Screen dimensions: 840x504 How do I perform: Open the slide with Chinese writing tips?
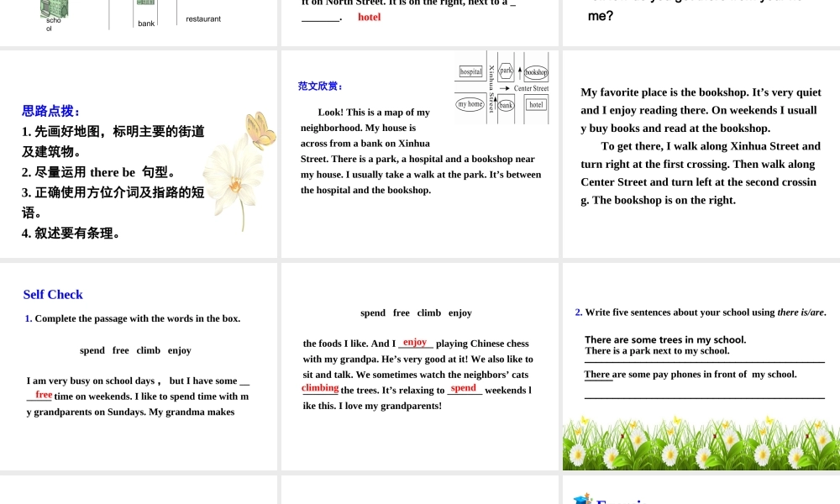[139, 155]
